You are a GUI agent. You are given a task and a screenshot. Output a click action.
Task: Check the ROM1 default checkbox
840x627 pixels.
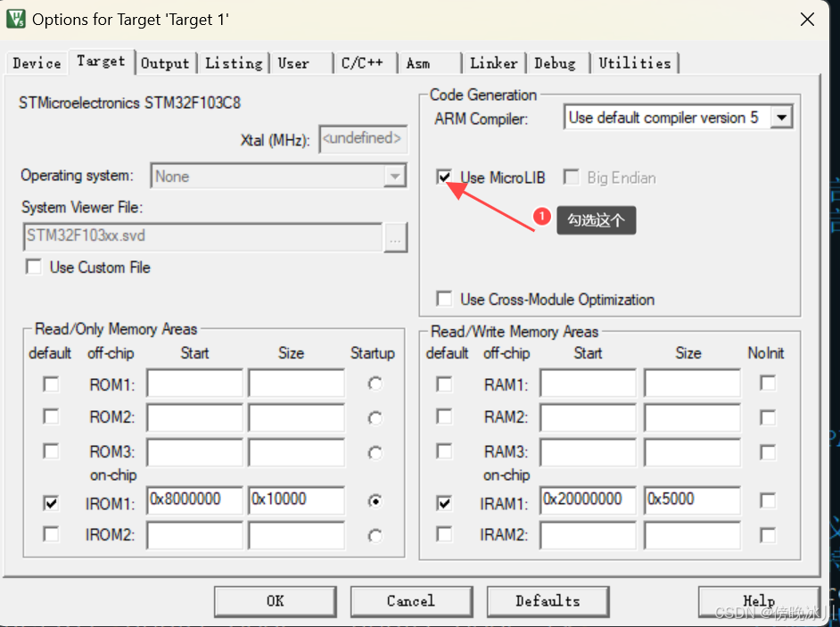pos(51,384)
